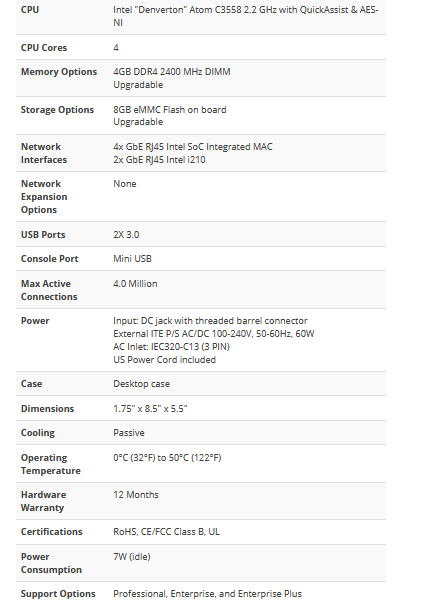Select the Max Active Connections label
447x607 pixels.
pyautogui.click(x=49, y=290)
